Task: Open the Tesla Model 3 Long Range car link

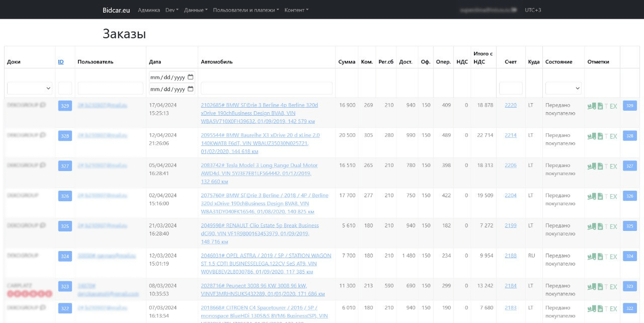Action: [259, 166]
